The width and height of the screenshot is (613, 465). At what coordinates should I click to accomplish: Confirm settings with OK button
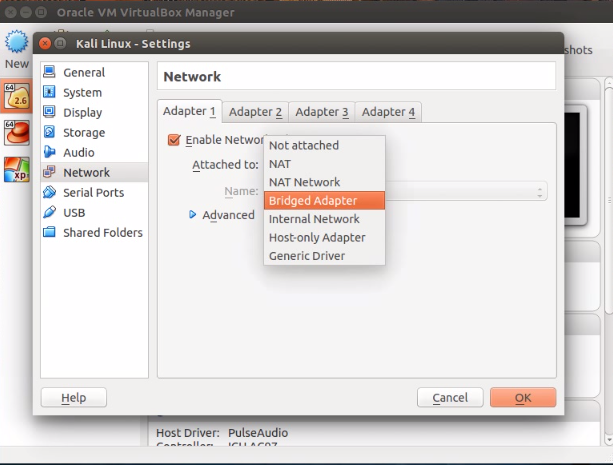click(523, 398)
